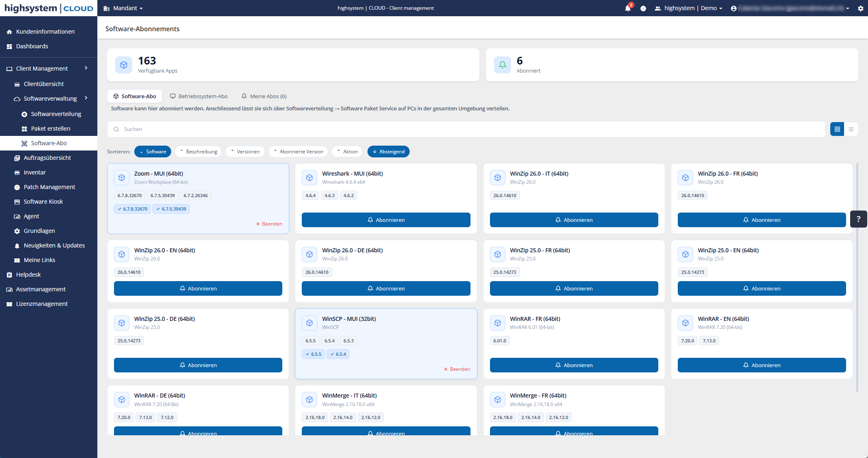Viewport: 868px width, 458px height.
Task: Subscribe to WinRAR - EN (64bit)
Action: 762,365
